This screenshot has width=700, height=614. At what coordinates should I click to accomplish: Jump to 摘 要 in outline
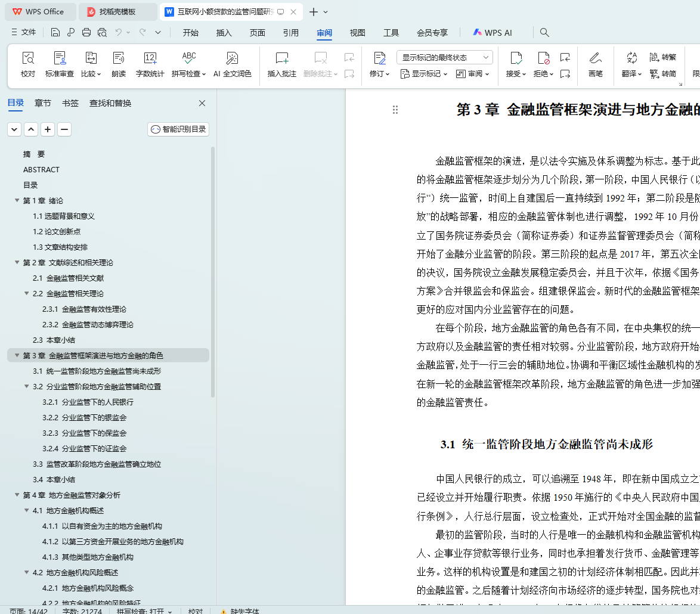coord(34,154)
